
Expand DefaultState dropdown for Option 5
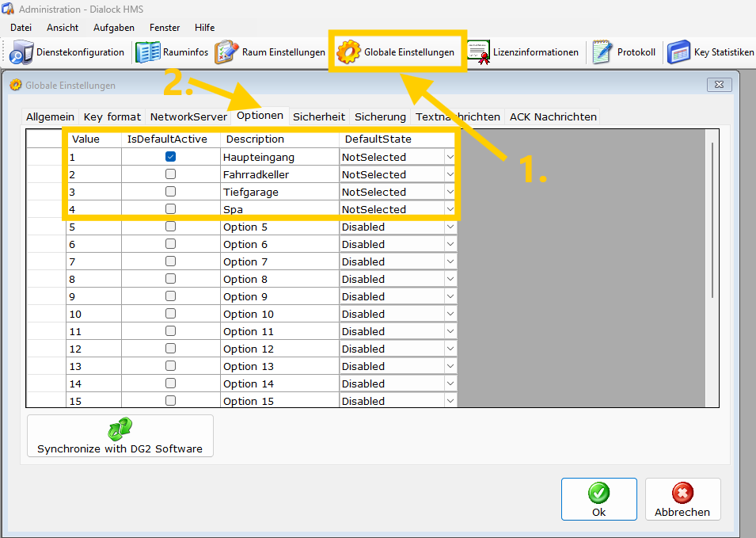[450, 227]
